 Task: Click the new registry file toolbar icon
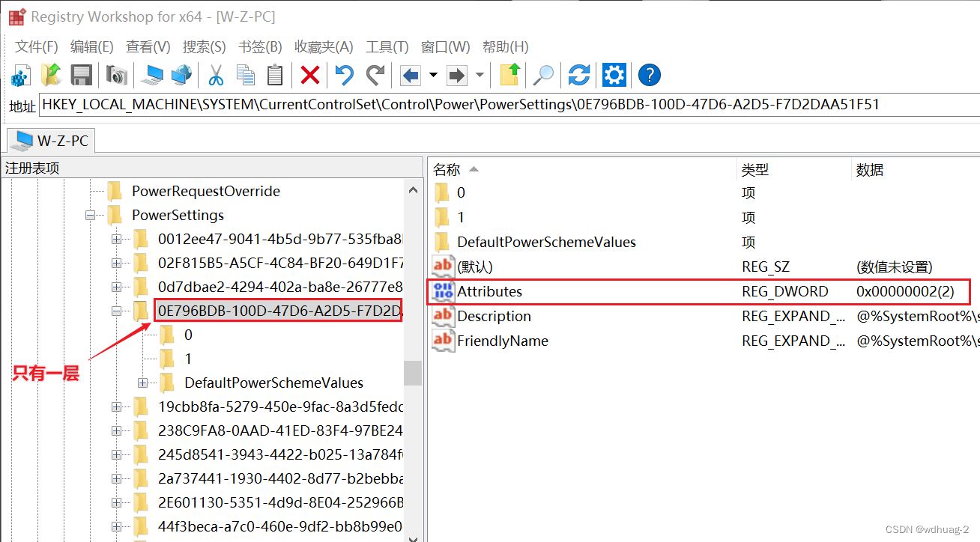[20, 75]
